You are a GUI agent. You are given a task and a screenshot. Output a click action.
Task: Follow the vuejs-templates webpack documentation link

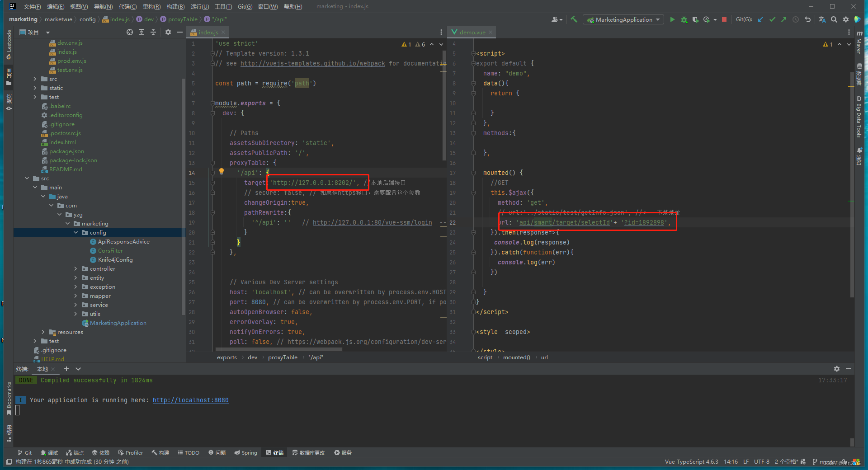click(313, 63)
